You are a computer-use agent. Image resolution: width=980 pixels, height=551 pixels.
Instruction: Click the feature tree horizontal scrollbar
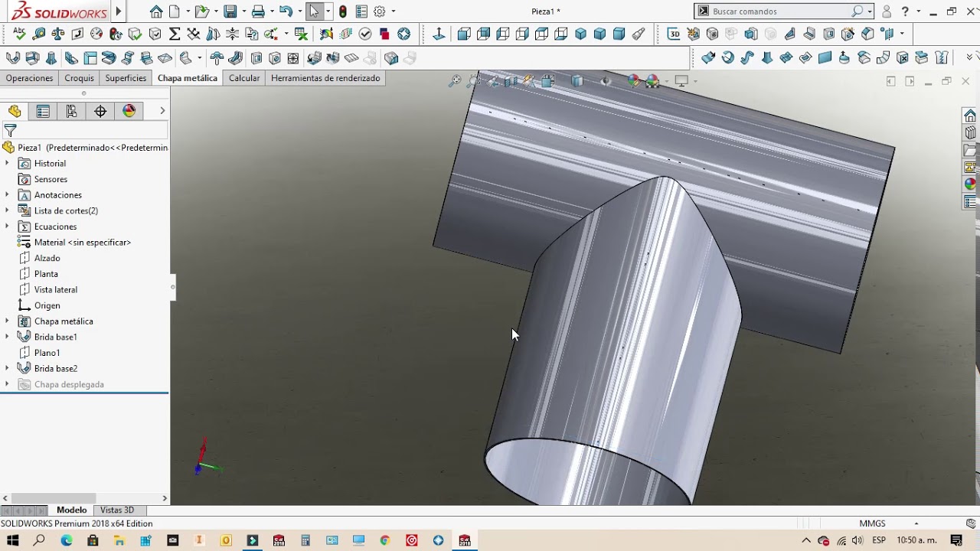pyautogui.click(x=54, y=498)
